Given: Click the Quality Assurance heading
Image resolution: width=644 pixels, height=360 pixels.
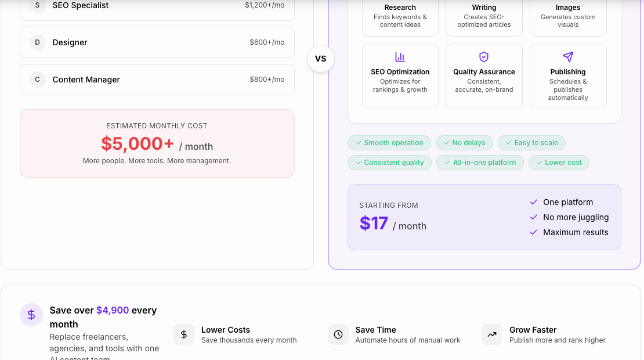Looking at the screenshot, I should pyautogui.click(x=484, y=72).
